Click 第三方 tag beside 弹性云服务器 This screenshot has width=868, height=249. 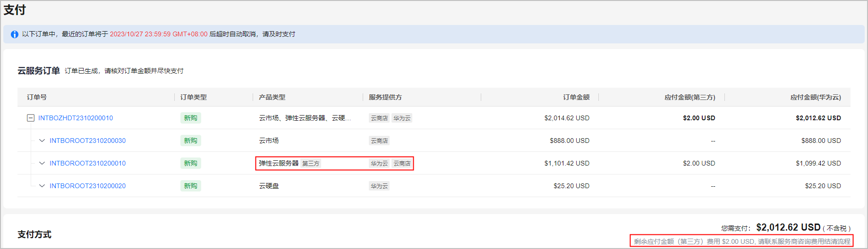point(311,164)
